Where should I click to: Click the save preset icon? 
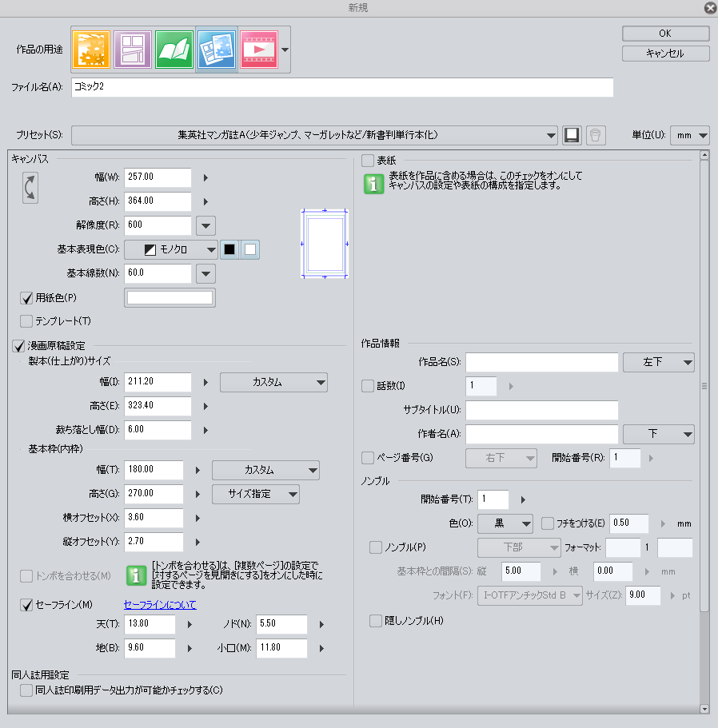pos(572,135)
